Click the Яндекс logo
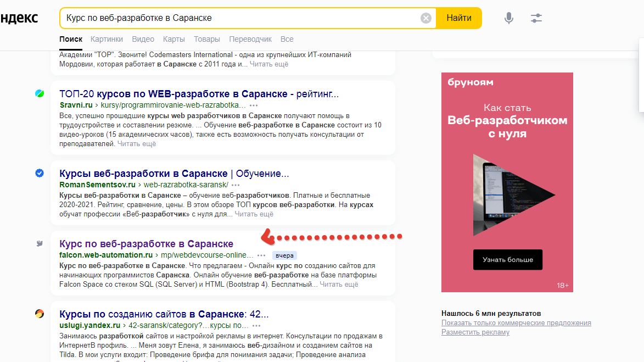644x362 pixels. pos(19,18)
